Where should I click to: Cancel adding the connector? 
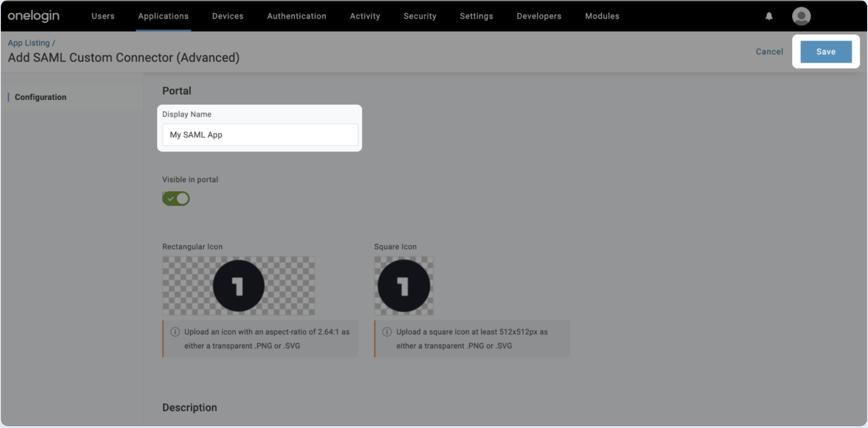769,52
